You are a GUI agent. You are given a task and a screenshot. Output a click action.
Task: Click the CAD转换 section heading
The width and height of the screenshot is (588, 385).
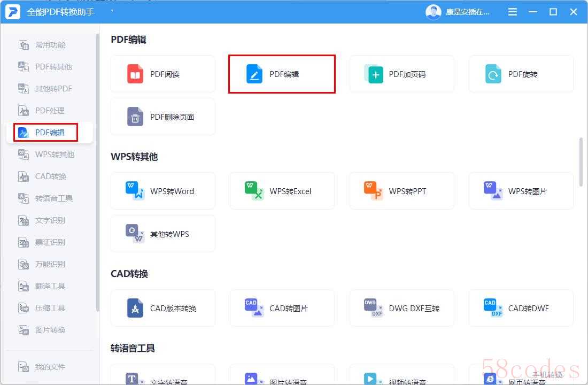click(129, 274)
